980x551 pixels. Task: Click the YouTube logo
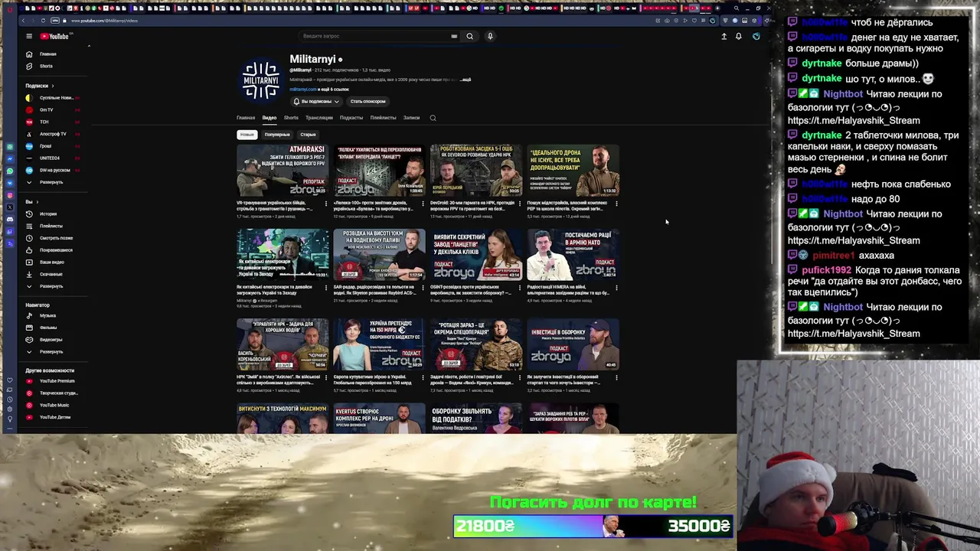(54, 36)
